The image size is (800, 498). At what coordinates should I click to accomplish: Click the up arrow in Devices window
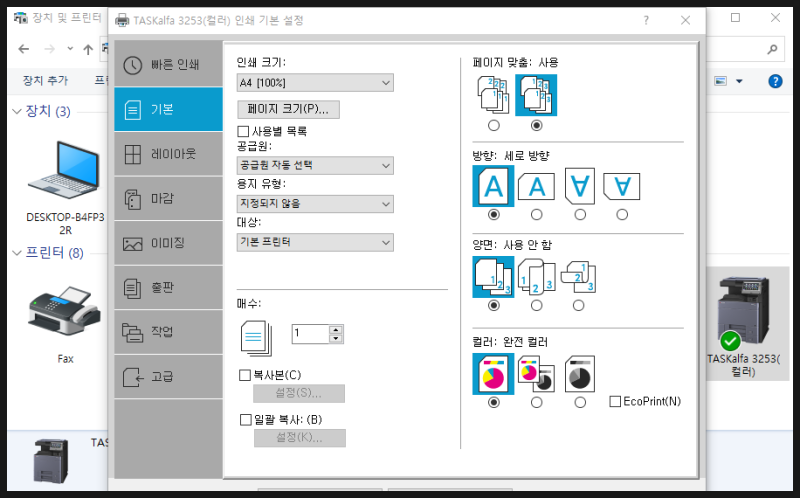click(x=88, y=49)
